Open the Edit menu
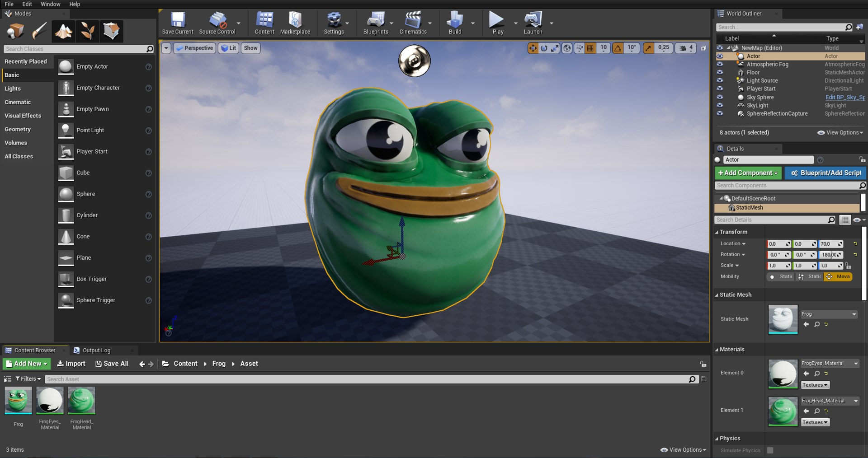This screenshot has width=868, height=458. [x=27, y=4]
